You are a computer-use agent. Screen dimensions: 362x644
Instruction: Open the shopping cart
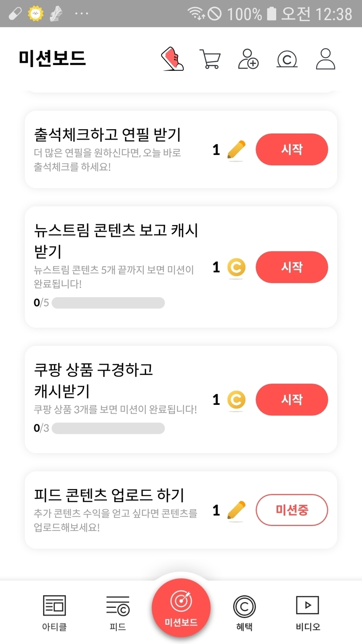point(210,59)
